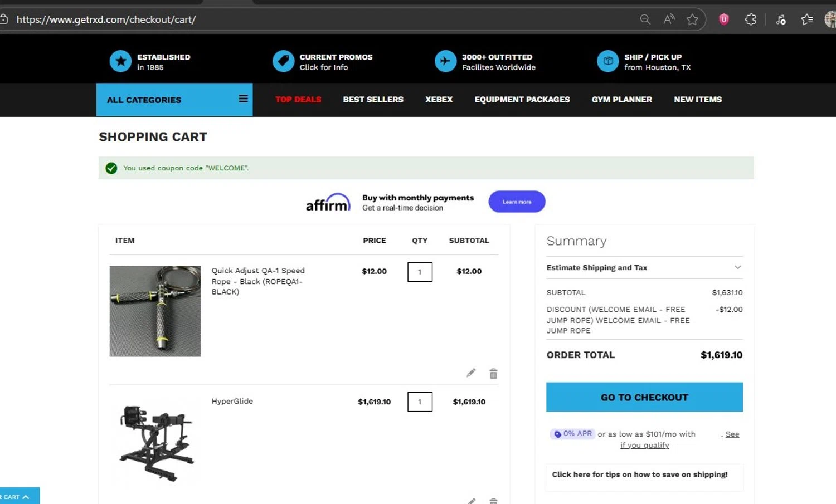Click the Affirm logo
This screenshot has height=504, width=836.
point(328,202)
